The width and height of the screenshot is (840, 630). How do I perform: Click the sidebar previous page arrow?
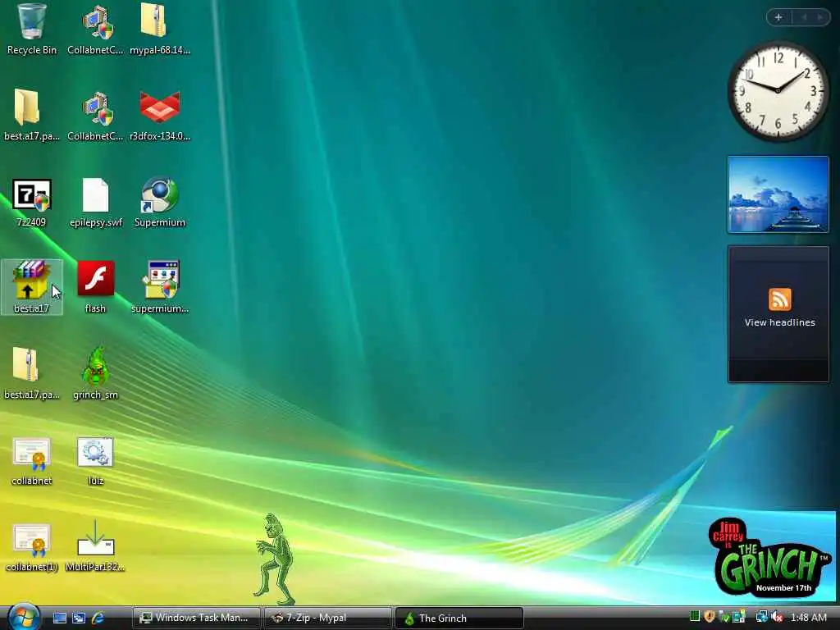[804, 17]
